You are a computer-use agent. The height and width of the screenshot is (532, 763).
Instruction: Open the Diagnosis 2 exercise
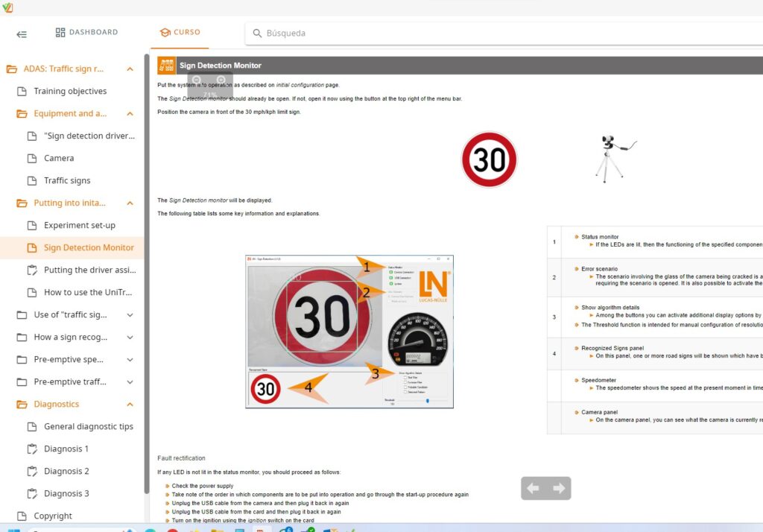click(x=66, y=471)
